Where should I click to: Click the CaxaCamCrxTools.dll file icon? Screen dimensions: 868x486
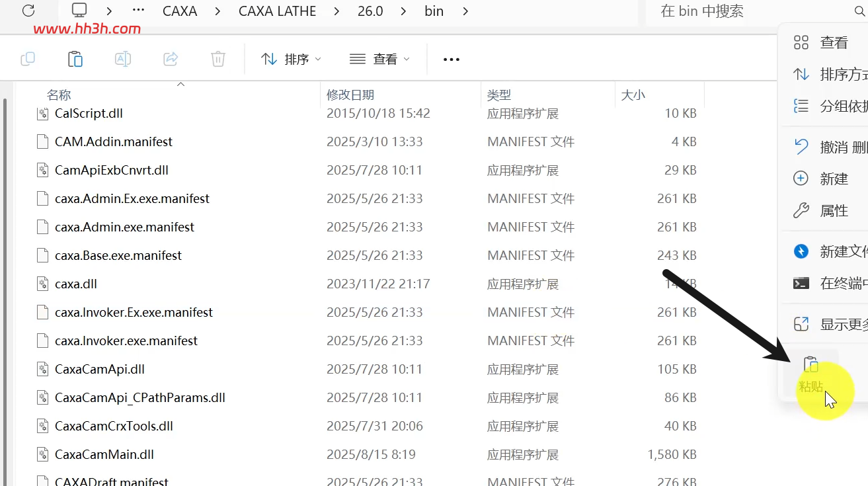point(43,426)
